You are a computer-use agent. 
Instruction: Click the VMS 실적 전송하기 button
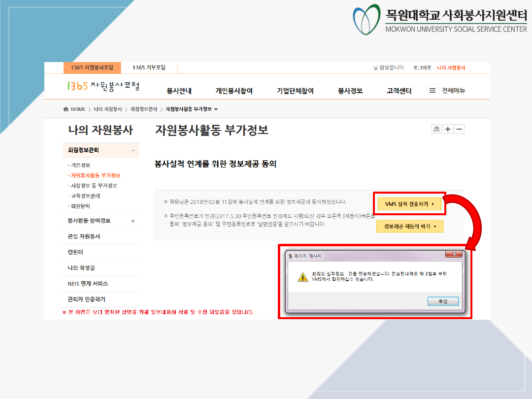tap(409, 203)
